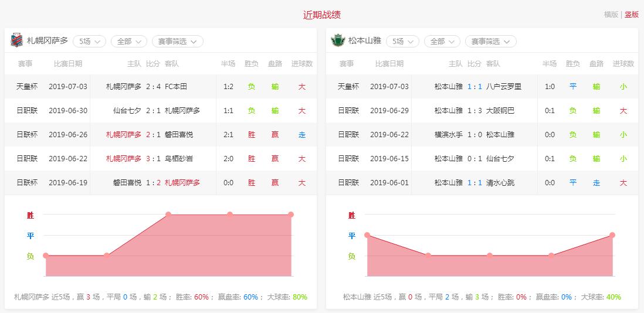Click 松本山雅 胜率 0% in summary

[521, 297]
